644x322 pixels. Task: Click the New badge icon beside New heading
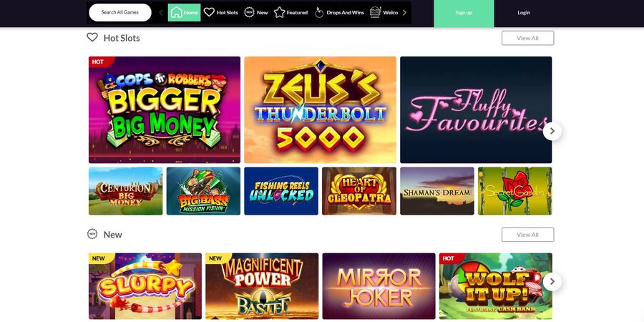pos(92,234)
